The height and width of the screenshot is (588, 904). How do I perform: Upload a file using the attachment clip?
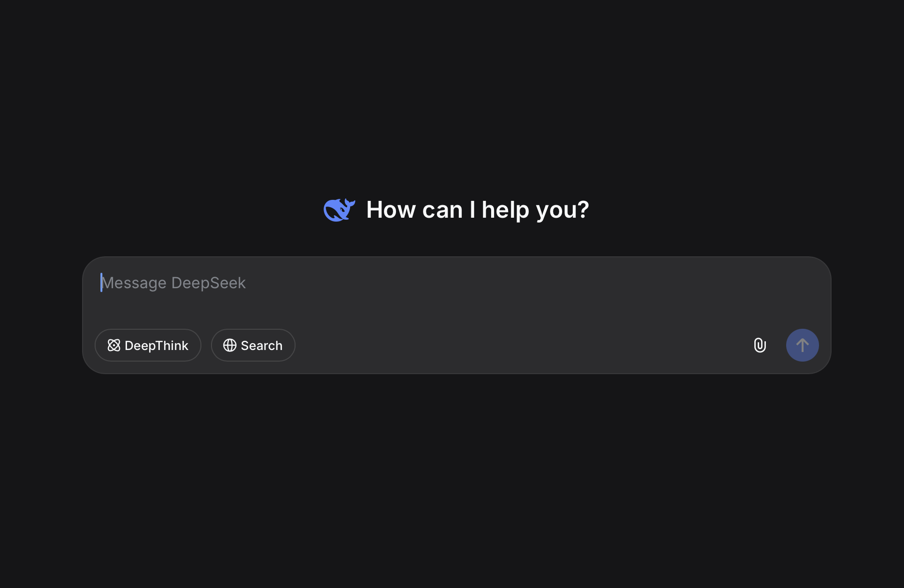[x=760, y=345]
